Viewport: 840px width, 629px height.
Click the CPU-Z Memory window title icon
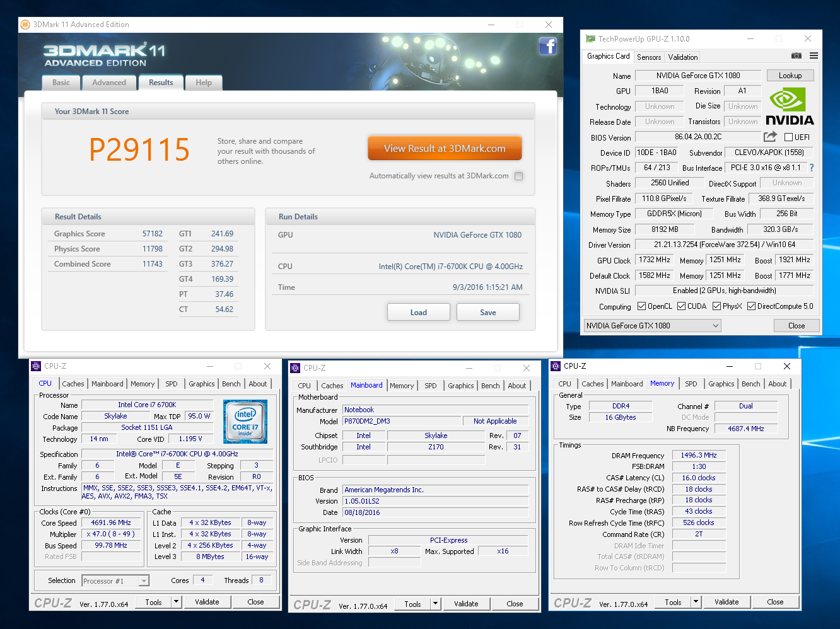[x=556, y=366]
